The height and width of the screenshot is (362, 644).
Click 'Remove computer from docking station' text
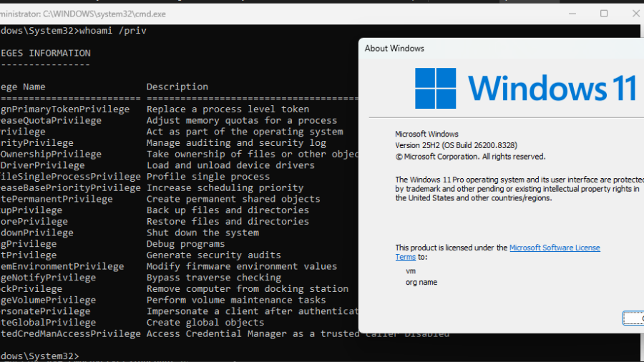(248, 288)
